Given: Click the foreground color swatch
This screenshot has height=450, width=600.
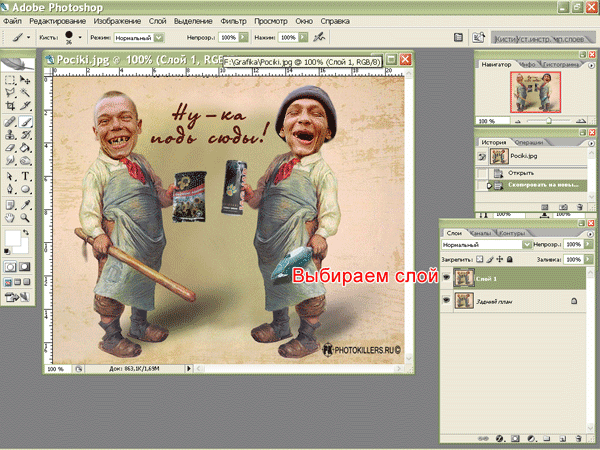Looking at the screenshot, I should click(12, 238).
